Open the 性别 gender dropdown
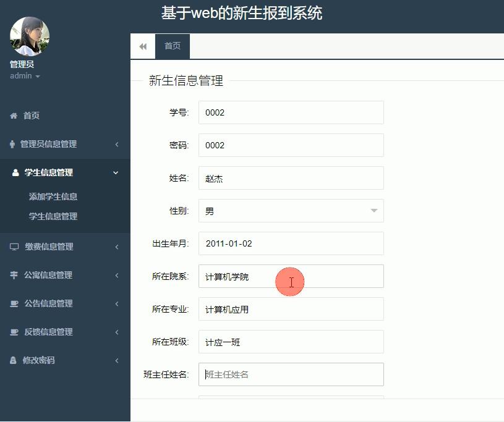The height and width of the screenshot is (422, 504). 374,211
